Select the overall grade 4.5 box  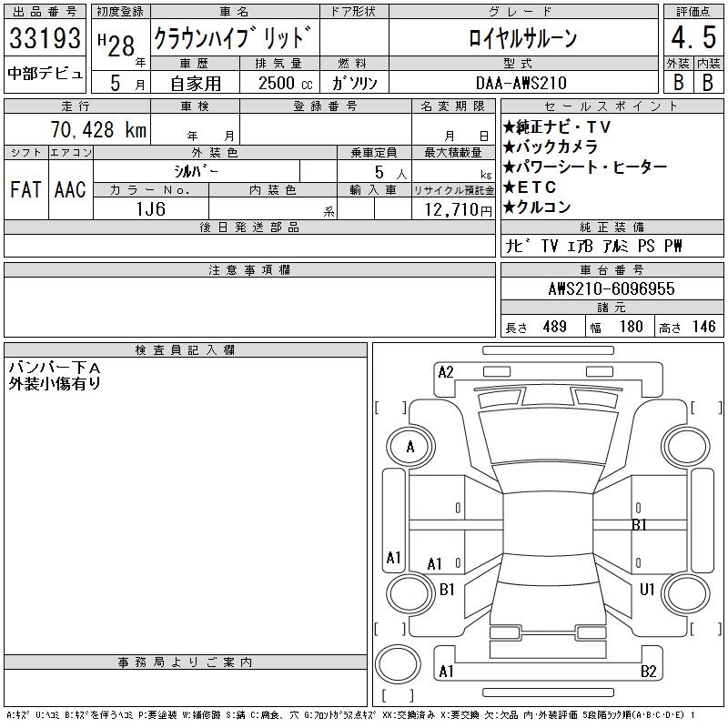pyautogui.click(x=691, y=38)
